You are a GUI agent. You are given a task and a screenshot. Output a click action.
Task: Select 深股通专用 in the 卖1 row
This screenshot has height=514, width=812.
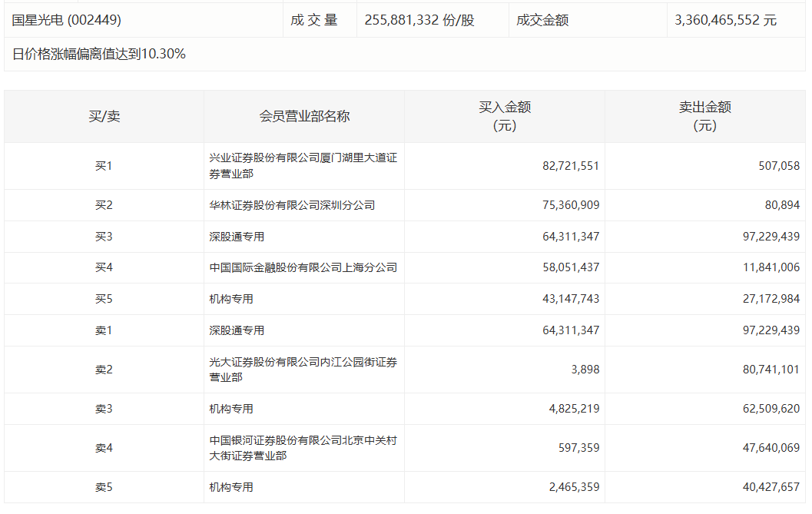click(237, 330)
